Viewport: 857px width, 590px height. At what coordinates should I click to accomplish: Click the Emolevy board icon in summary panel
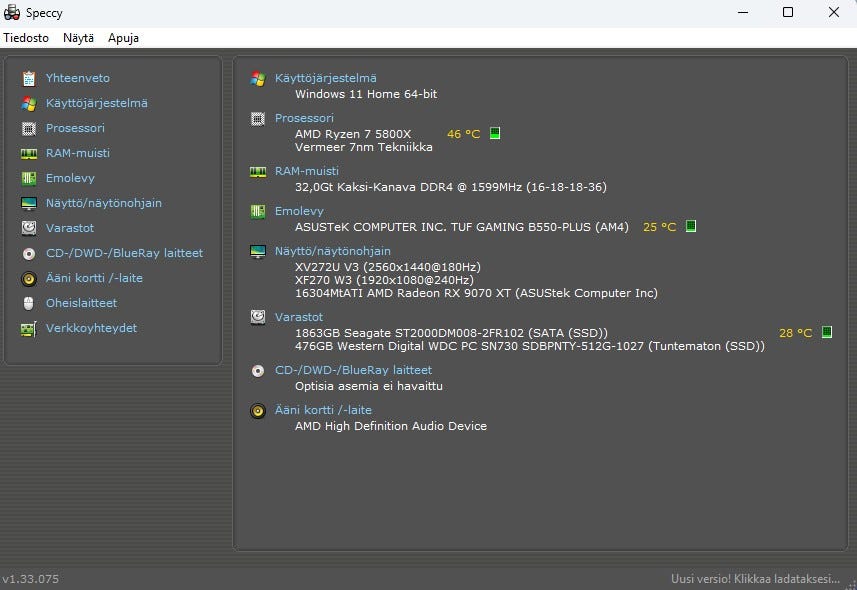coord(258,212)
